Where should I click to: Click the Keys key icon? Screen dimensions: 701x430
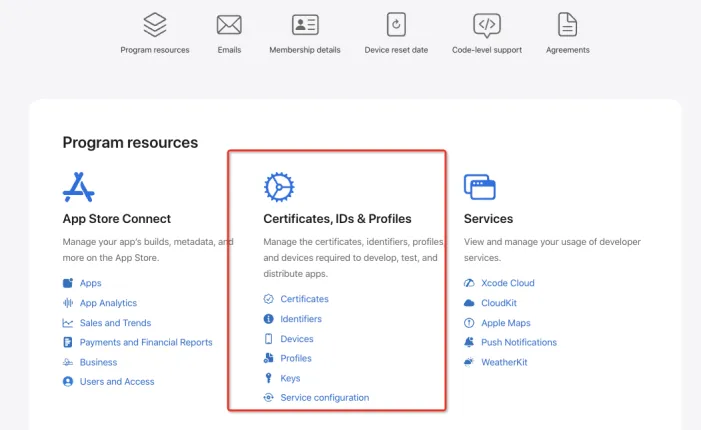tap(268, 378)
